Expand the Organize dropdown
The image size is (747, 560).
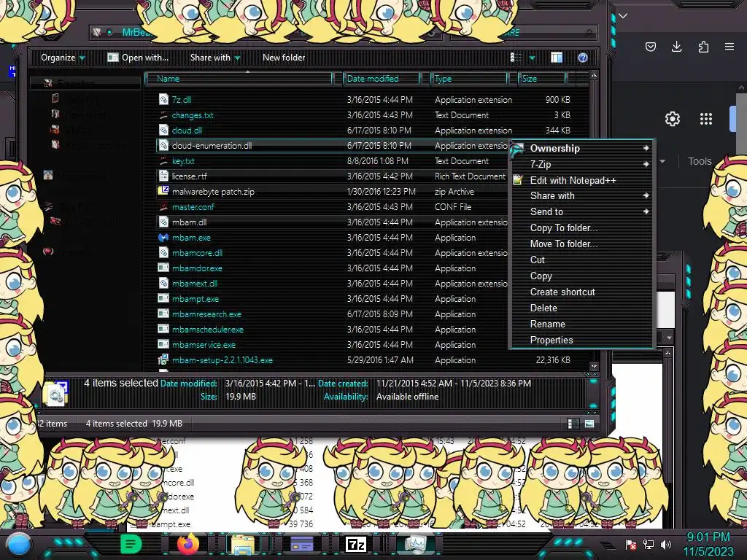[63, 58]
